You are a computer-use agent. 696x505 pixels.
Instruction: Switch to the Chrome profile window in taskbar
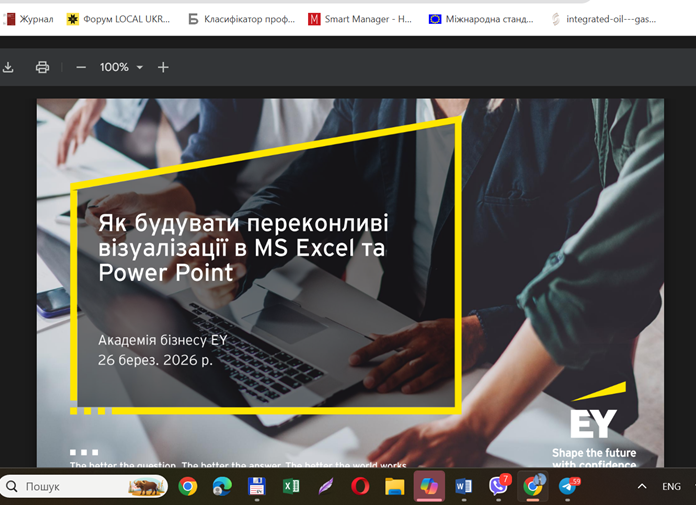[533, 485]
